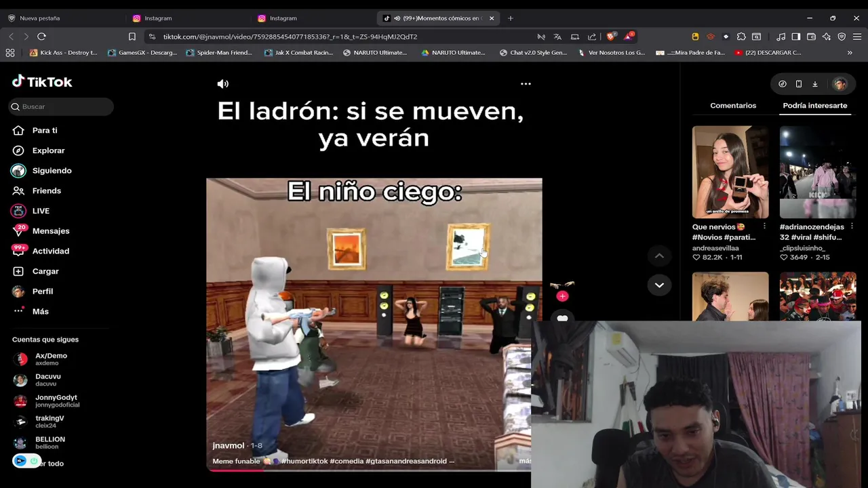Click the address bar URL
The width and height of the screenshot is (868, 488).
point(290,37)
